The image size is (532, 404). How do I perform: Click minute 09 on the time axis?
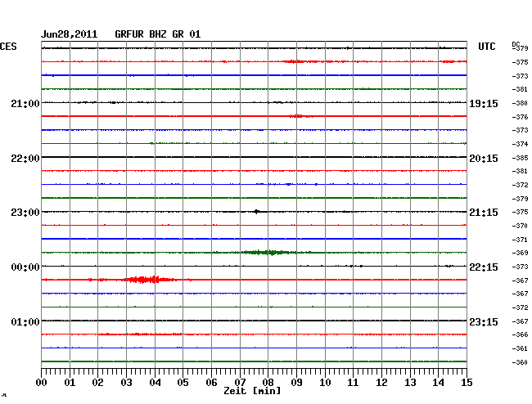pos(296,382)
